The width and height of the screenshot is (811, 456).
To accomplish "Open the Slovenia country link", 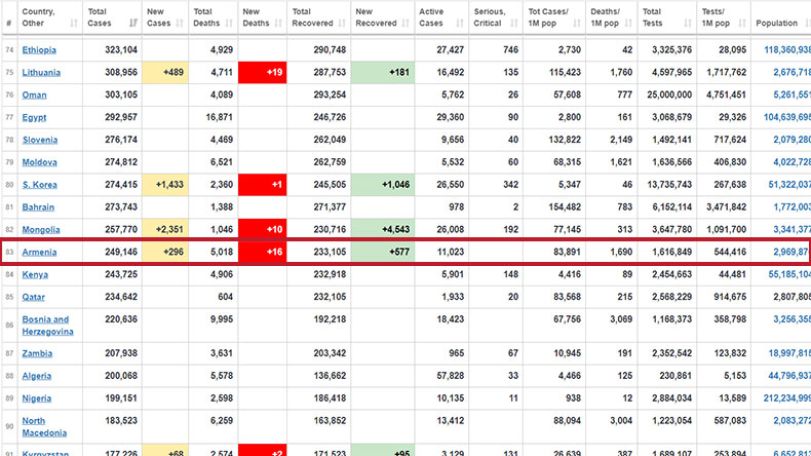I will point(40,140).
